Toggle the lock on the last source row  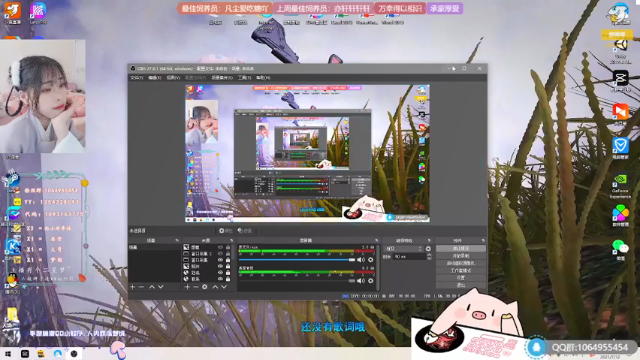point(228,279)
